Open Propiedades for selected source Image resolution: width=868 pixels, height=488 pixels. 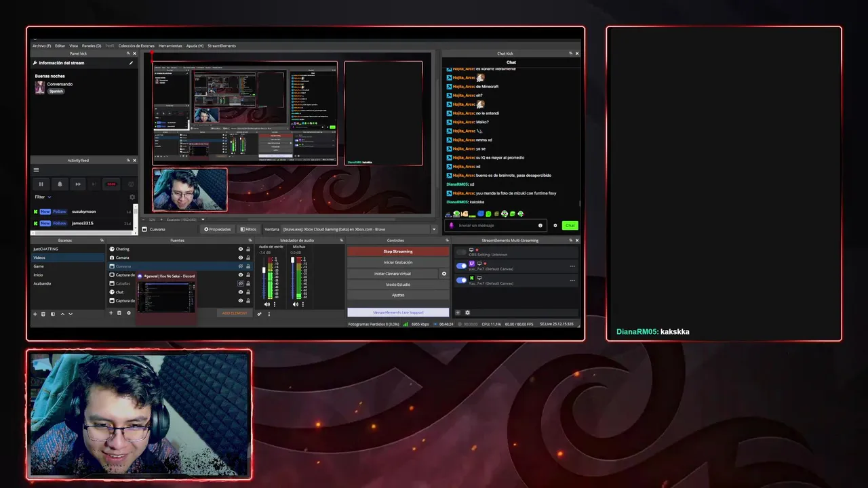(x=218, y=229)
